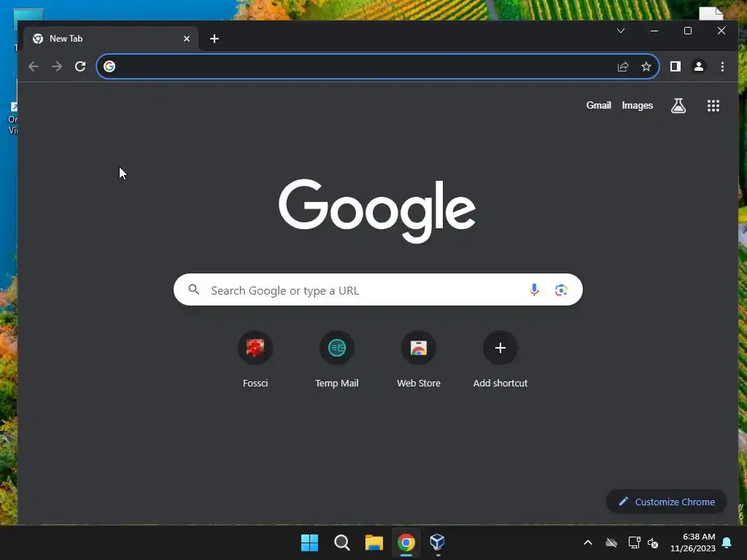Click the OneDrive cloud tray icon
747x560 pixels.
point(611,542)
